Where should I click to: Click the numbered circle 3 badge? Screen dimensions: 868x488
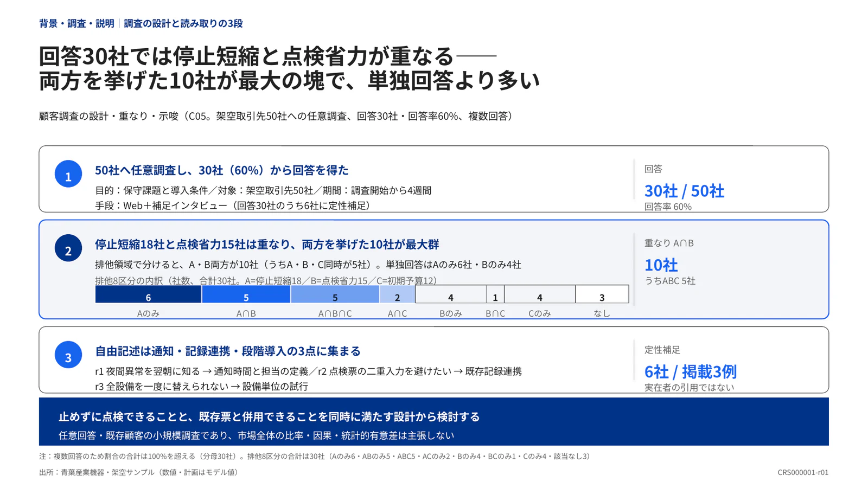(68, 355)
